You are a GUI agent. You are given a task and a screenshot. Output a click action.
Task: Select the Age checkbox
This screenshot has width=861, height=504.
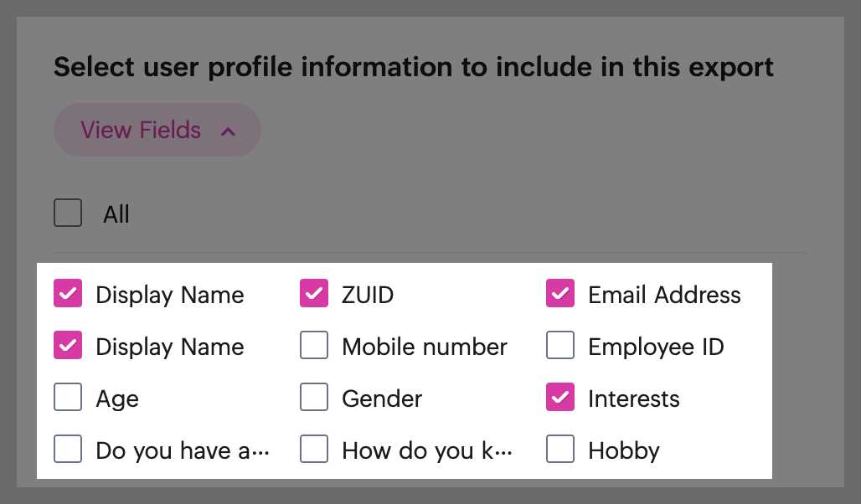(x=68, y=397)
